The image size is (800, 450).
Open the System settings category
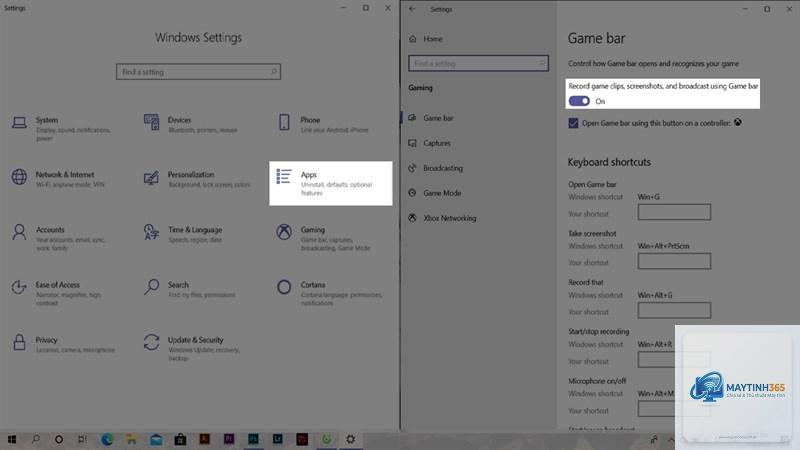click(x=61, y=128)
